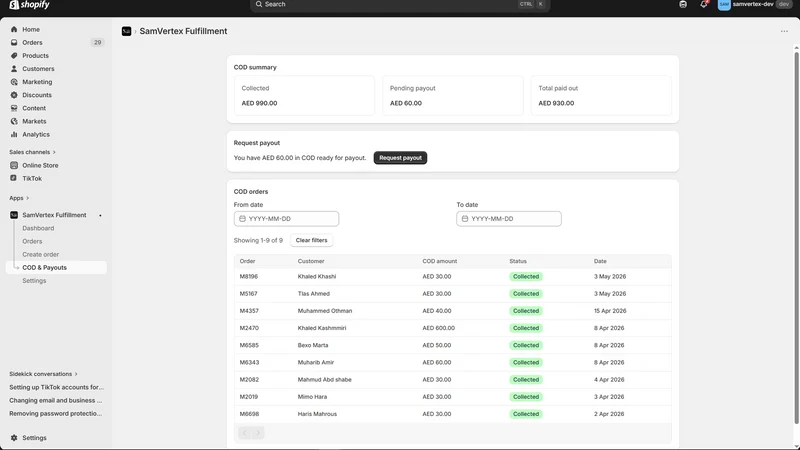Click calendar icon in To date field

(465, 219)
